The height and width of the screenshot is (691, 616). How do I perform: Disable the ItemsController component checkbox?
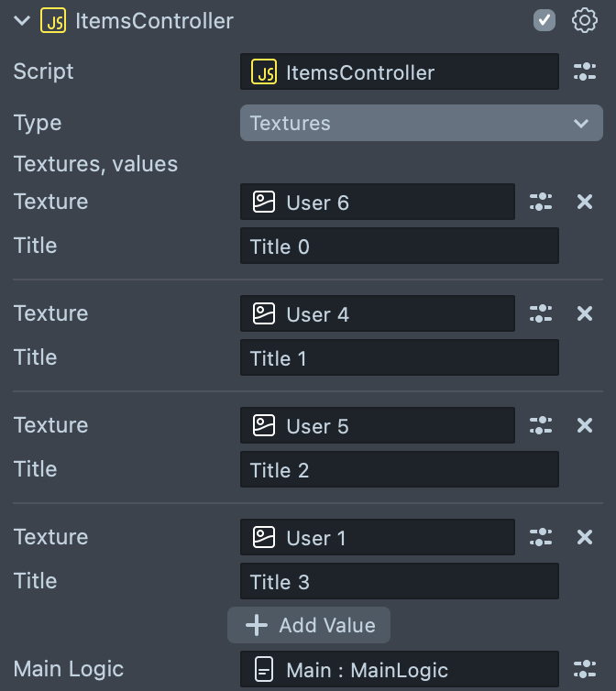click(x=544, y=20)
